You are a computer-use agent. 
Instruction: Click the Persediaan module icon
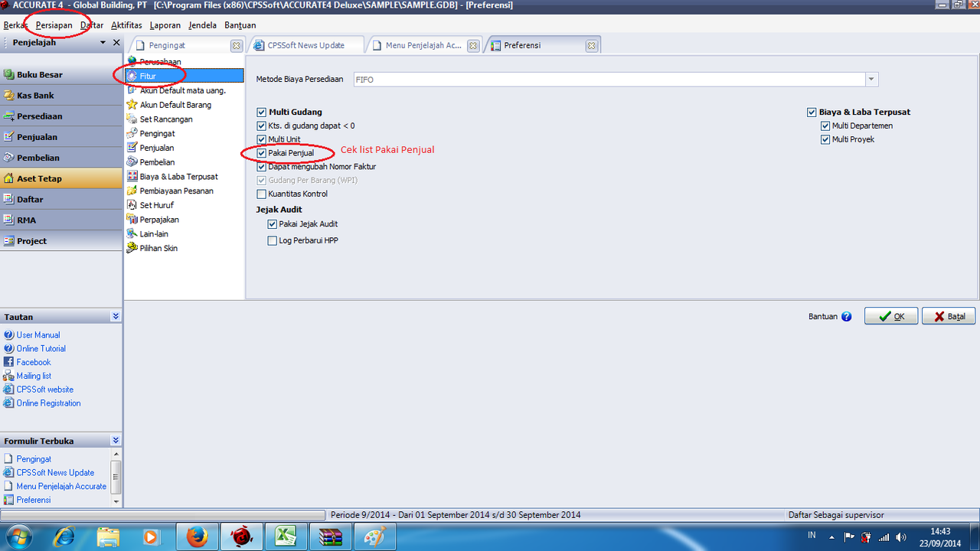click(9, 116)
